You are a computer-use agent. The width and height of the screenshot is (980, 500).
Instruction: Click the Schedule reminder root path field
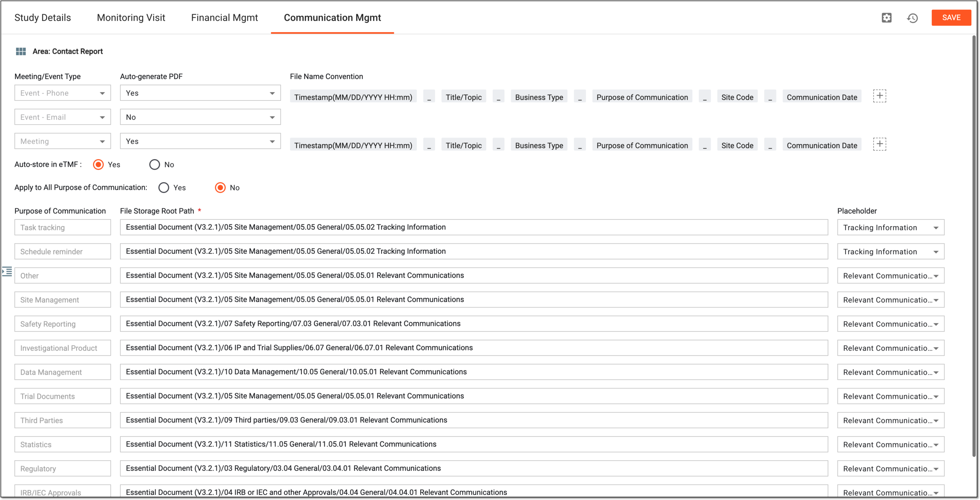click(x=474, y=251)
